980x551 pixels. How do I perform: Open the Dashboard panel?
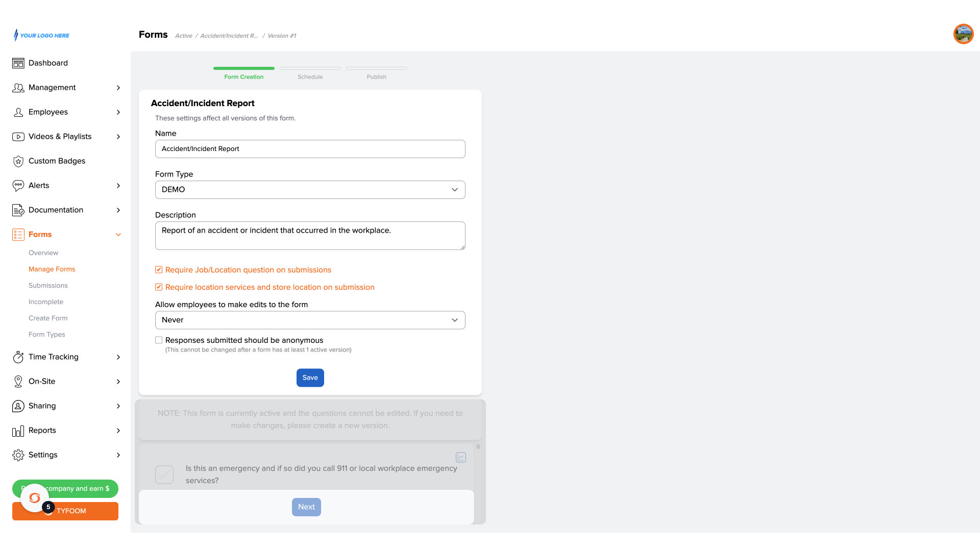(x=48, y=63)
